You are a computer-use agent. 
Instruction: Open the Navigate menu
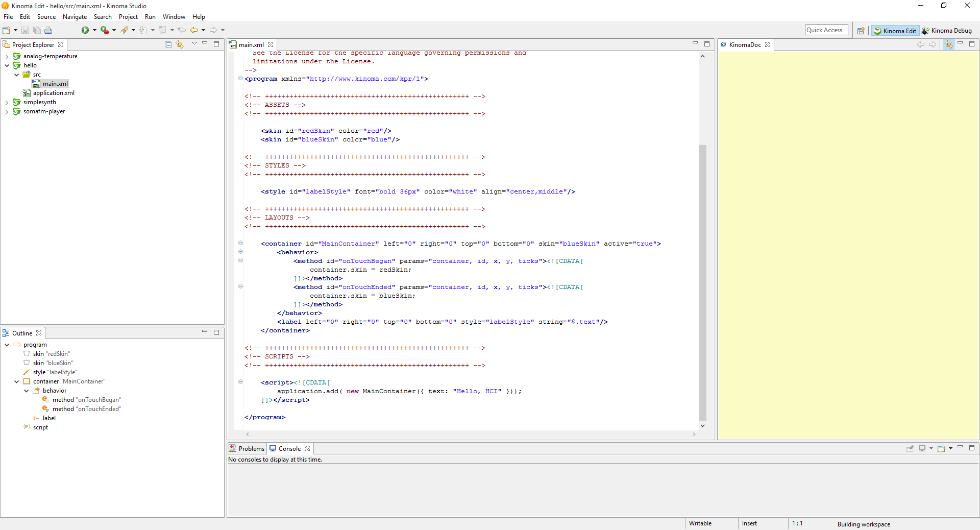tap(75, 17)
